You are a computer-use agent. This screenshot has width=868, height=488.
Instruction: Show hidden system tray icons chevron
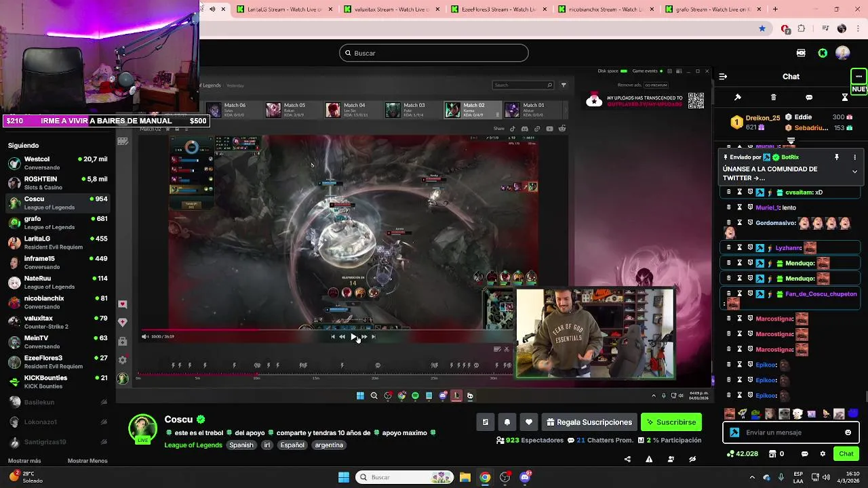pos(752,477)
